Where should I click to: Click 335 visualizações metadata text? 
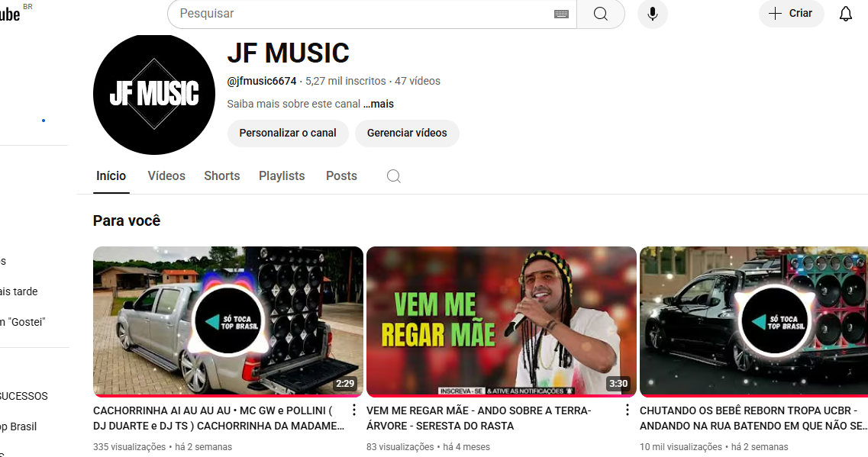tap(129, 447)
